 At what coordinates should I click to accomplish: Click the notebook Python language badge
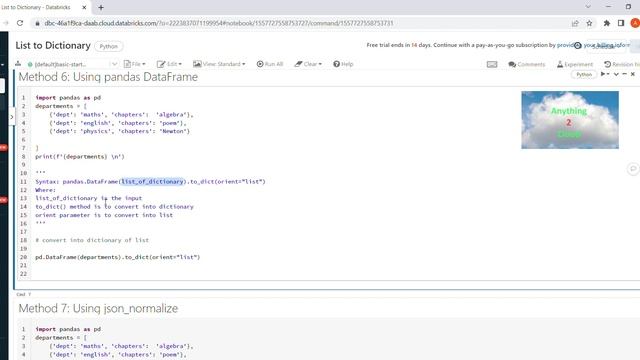(x=109, y=46)
